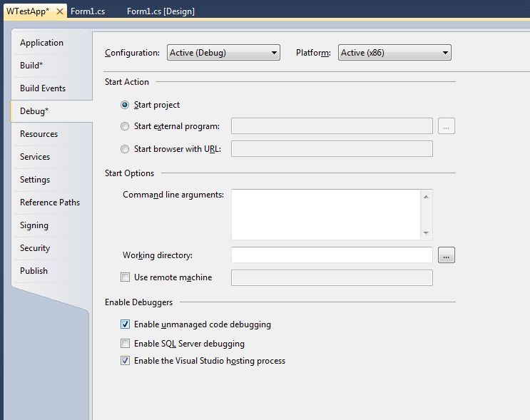The image size is (530, 420).
Task: Choose Start external program option
Action: [x=125, y=126]
